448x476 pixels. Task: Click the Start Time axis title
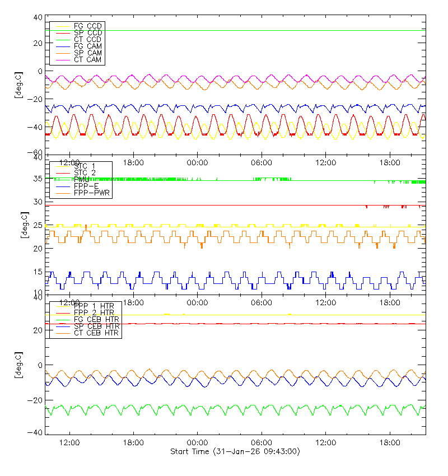(x=235, y=451)
